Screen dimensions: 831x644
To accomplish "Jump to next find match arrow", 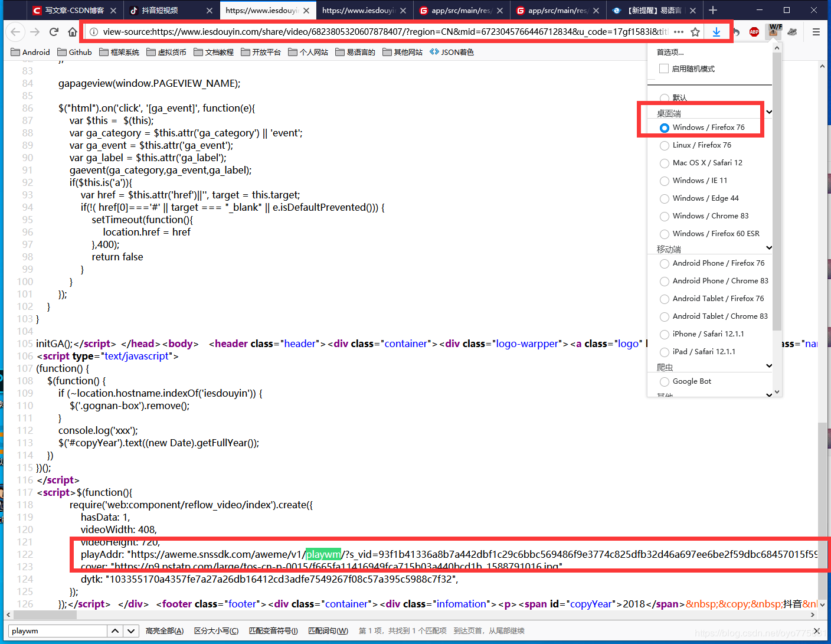I will tap(131, 631).
